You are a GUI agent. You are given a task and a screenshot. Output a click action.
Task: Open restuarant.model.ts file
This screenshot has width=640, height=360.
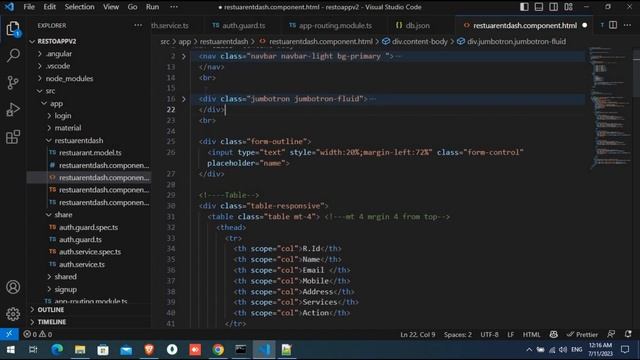click(x=90, y=153)
